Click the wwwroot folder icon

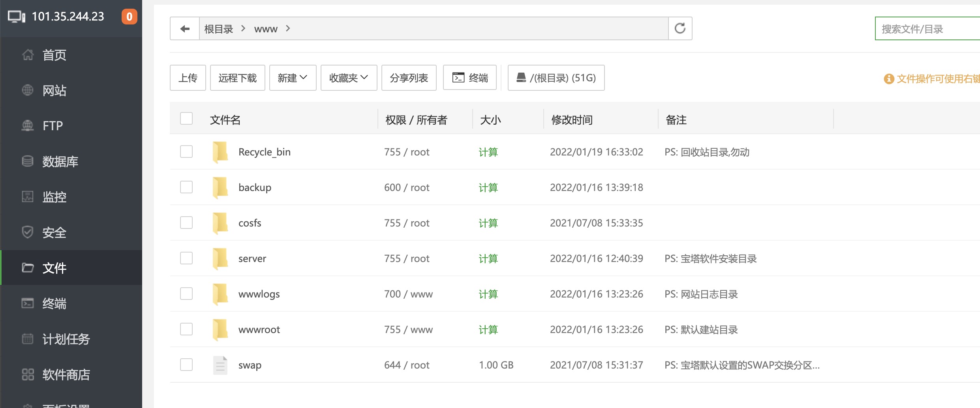(220, 329)
